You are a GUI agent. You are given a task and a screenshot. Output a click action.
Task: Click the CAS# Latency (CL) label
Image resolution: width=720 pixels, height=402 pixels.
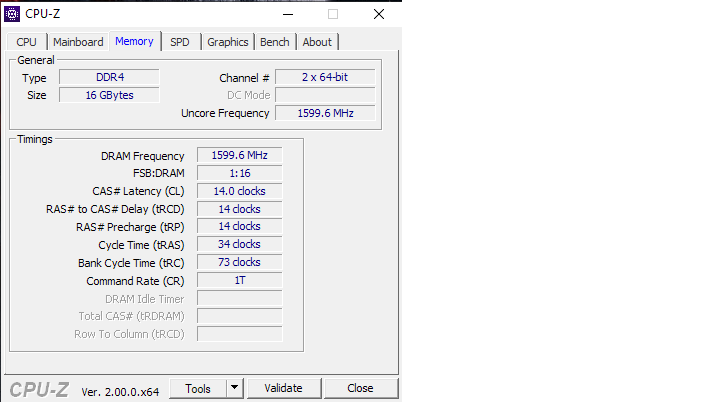[138, 191]
